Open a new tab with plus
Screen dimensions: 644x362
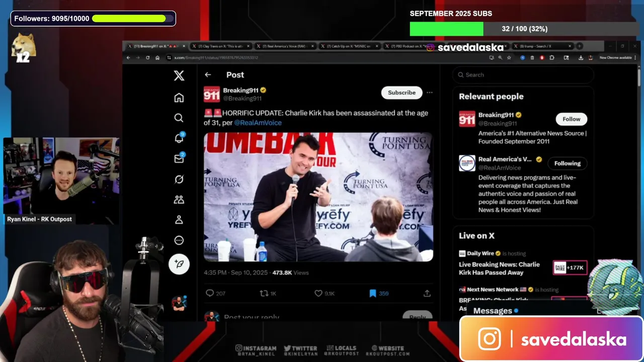tap(579, 46)
